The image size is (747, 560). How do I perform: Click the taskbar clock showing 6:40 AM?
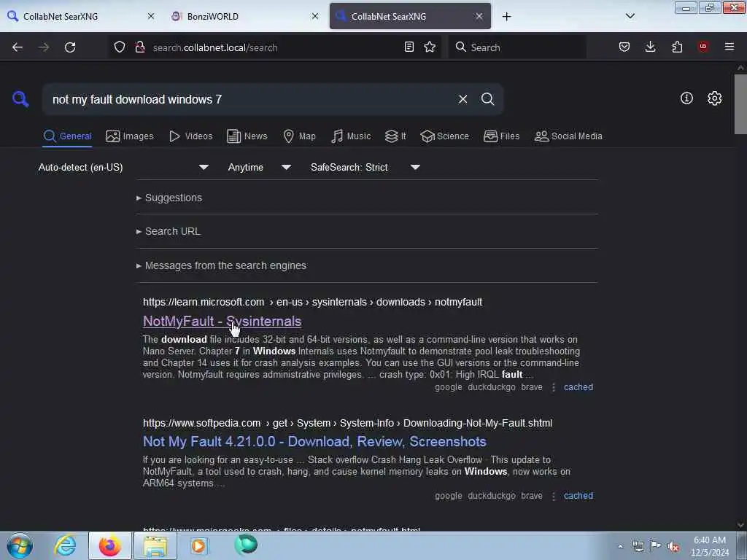tap(710, 546)
